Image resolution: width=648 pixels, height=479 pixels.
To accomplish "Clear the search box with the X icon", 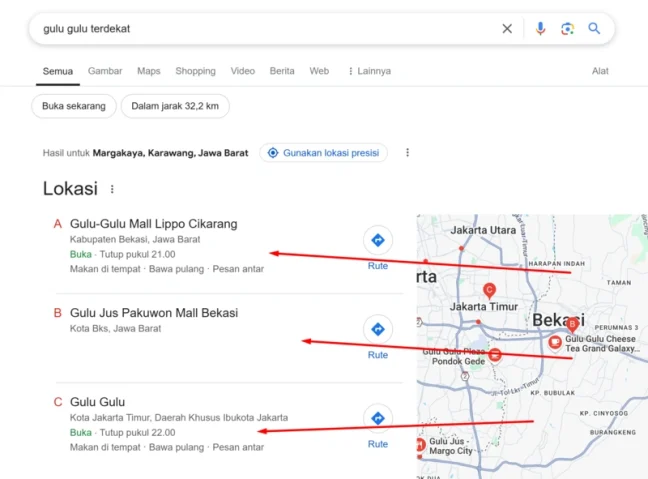I will point(507,29).
